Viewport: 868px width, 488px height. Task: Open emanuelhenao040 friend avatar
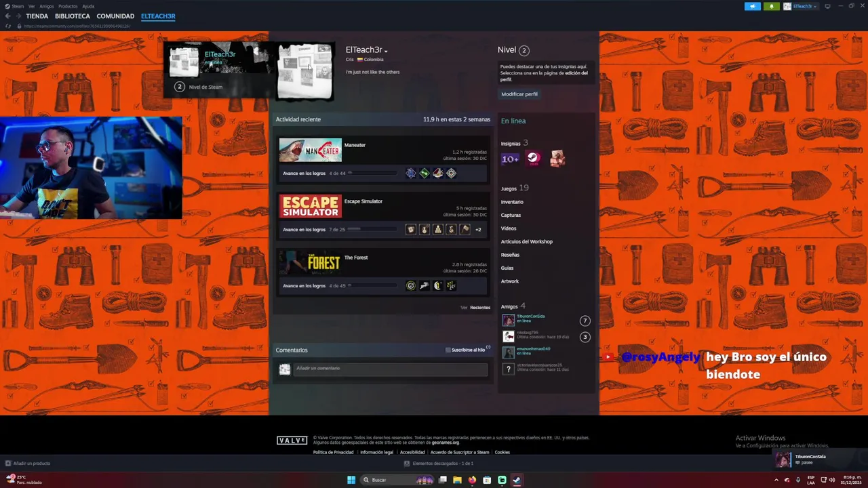click(509, 352)
